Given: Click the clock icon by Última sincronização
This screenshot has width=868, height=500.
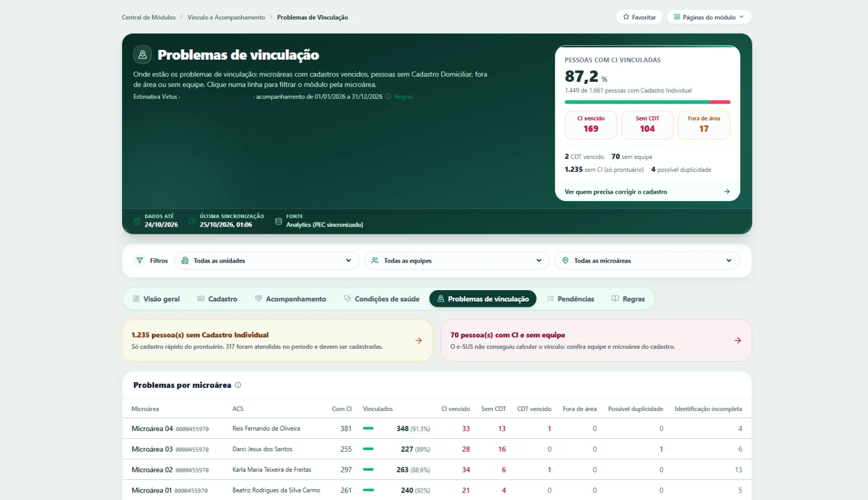Looking at the screenshot, I should [192, 221].
